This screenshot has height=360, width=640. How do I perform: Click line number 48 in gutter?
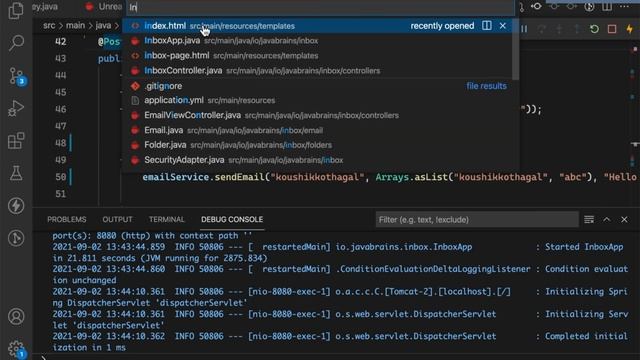pos(60,143)
